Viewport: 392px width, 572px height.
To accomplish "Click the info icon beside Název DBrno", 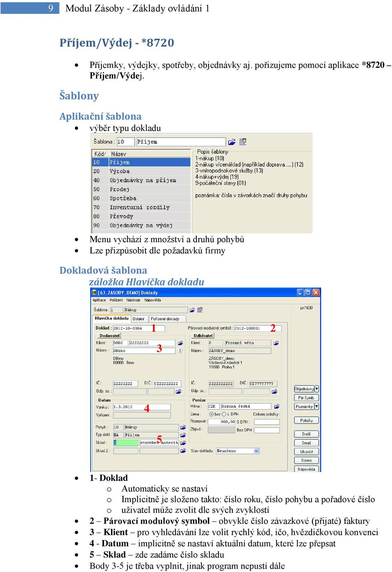I will [180, 351].
